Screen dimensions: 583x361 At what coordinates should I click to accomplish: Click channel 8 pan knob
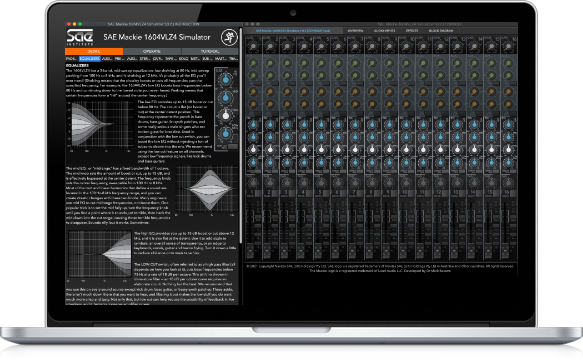tap(372, 183)
